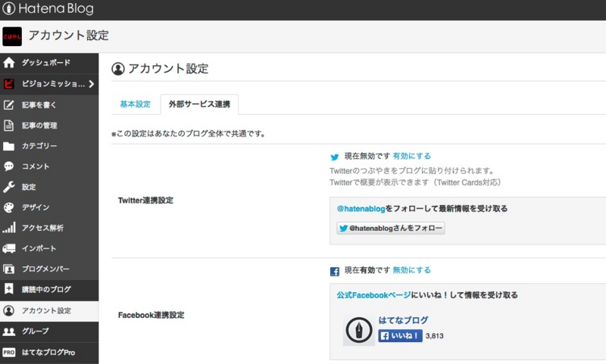
Task: Select カテゴリー in the sidebar
Action: pos(39,146)
